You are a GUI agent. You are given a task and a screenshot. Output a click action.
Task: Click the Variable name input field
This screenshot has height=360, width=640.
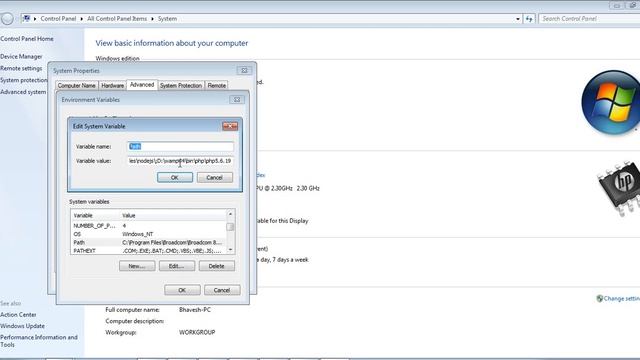tap(180, 146)
